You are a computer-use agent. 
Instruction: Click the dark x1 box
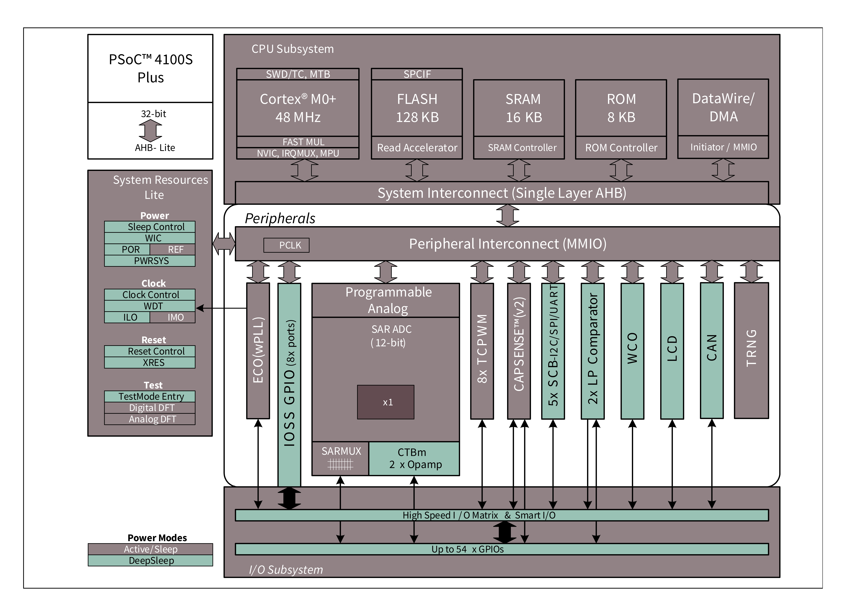tap(386, 402)
